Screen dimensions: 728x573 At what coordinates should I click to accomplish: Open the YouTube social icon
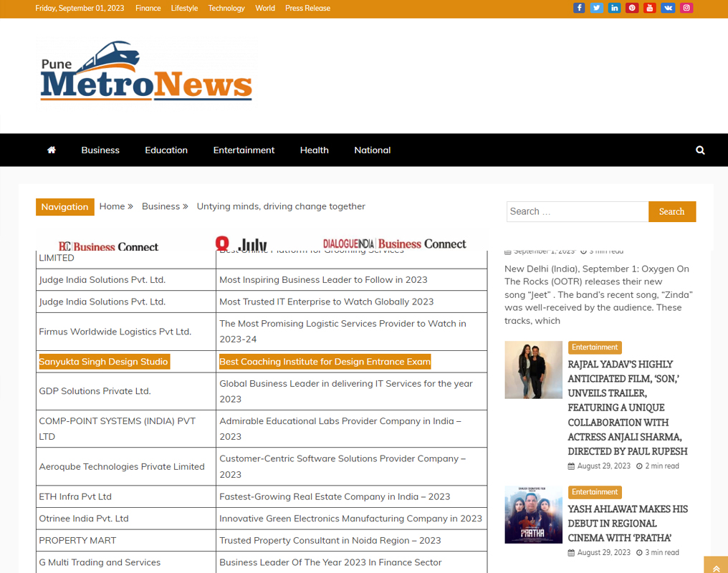(x=649, y=8)
